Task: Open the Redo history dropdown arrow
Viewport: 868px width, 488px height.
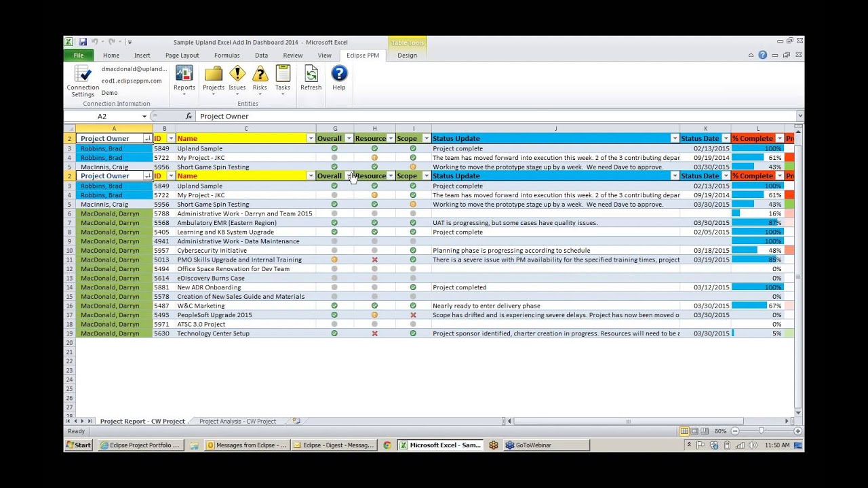Action: tap(119, 42)
